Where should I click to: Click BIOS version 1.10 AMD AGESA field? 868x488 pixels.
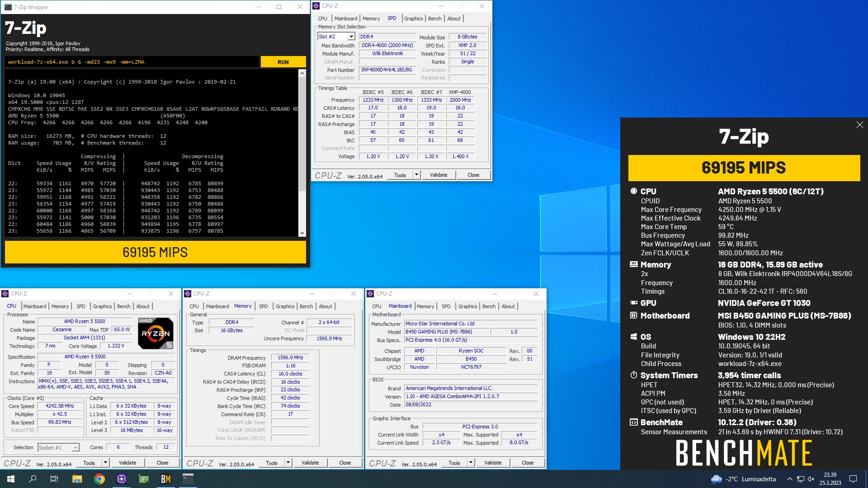tap(471, 396)
